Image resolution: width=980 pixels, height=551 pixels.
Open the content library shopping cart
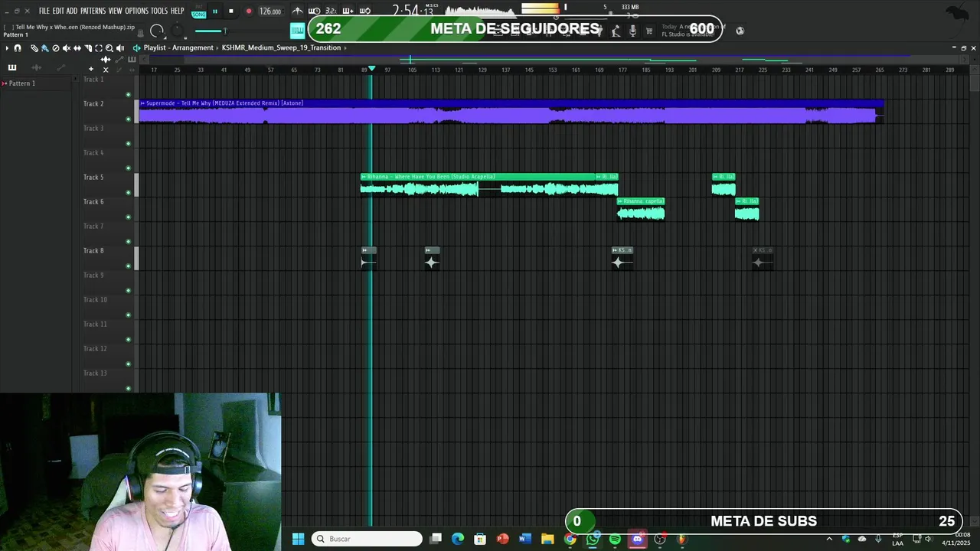[649, 31]
